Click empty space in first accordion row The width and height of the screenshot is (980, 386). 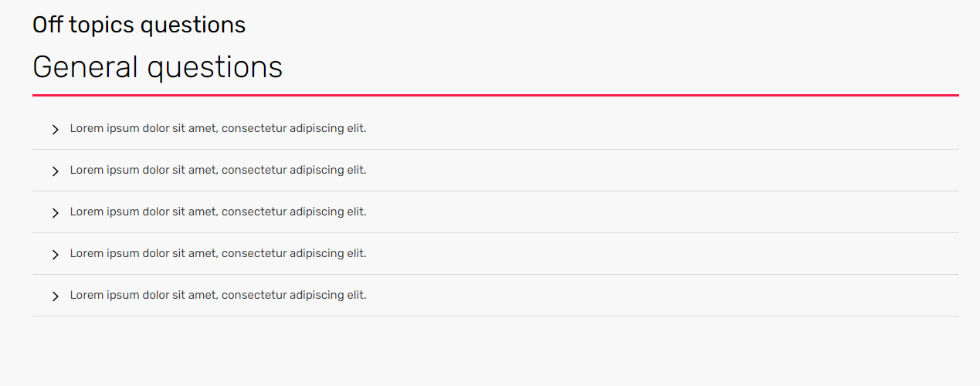[656, 129]
